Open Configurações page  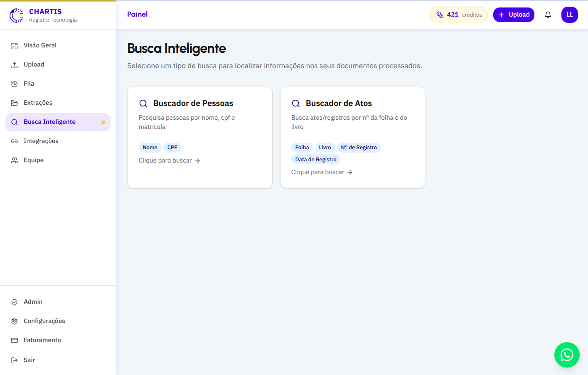(58, 321)
